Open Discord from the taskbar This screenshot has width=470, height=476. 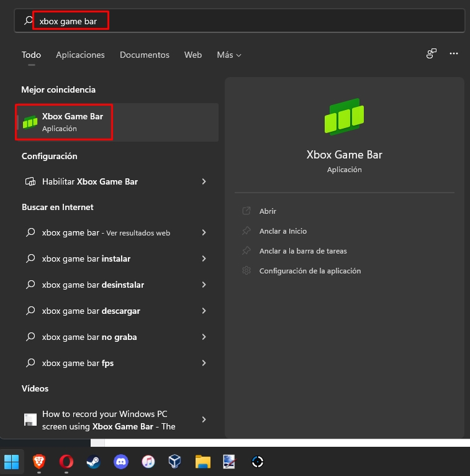[x=120, y=462]
